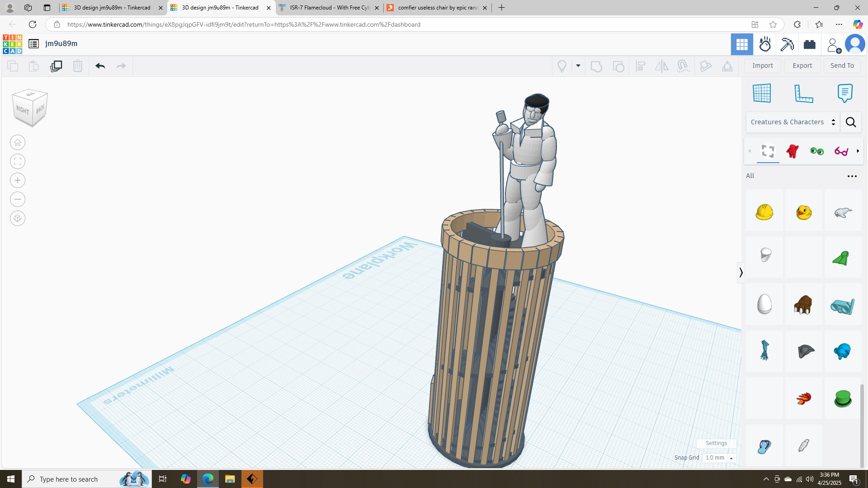Viewport: 868px width, 488px height.
Task: Open the Bricks mode
Action: click(x=810, y=44)
